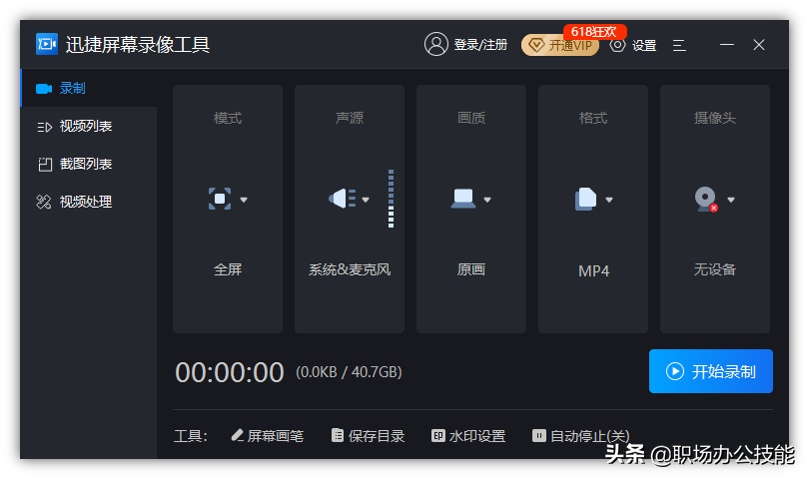Click the 模式 card heading

(228, 118)
